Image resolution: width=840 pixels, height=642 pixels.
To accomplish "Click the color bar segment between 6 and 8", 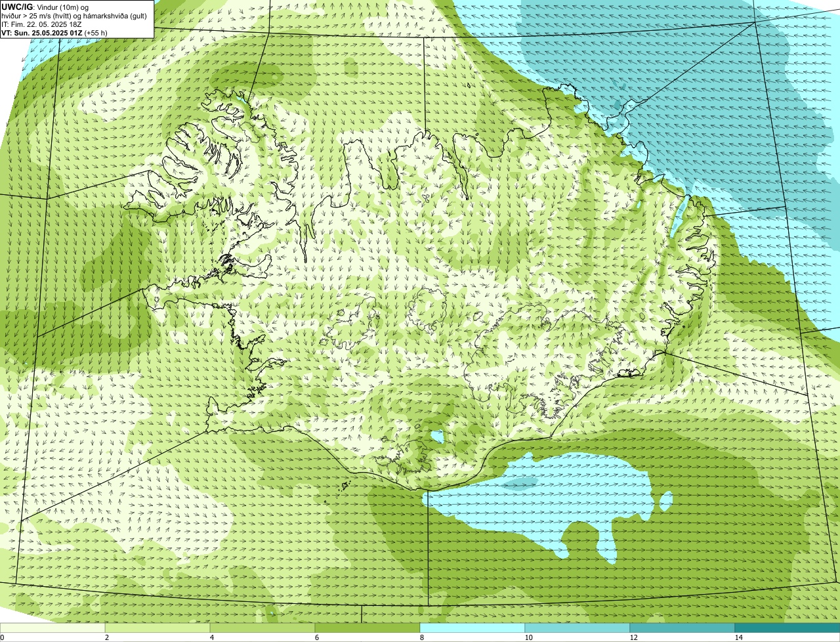I will pos(367,628).
